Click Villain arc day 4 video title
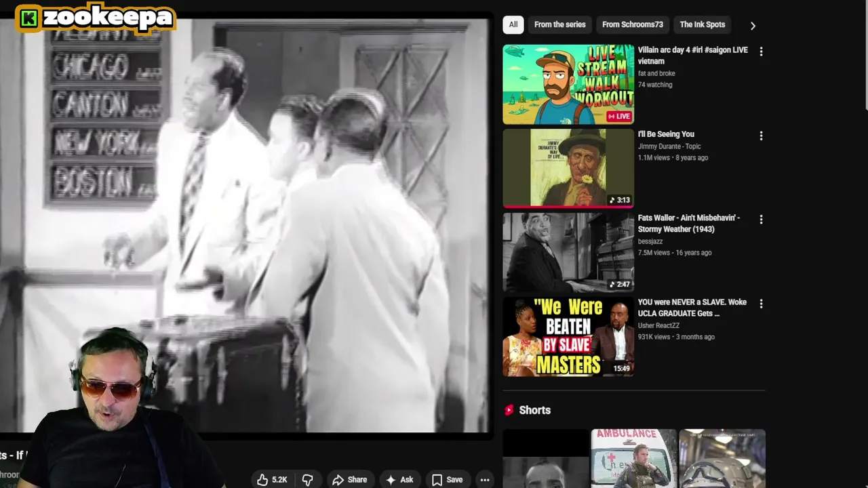This screenshot has width=868, height=488. [693, 56]
